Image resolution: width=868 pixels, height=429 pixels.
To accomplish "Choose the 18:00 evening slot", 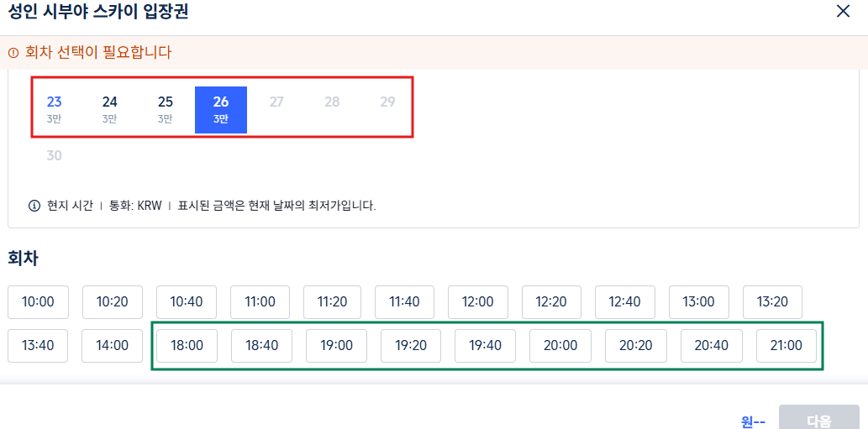I will pos(187,346).
